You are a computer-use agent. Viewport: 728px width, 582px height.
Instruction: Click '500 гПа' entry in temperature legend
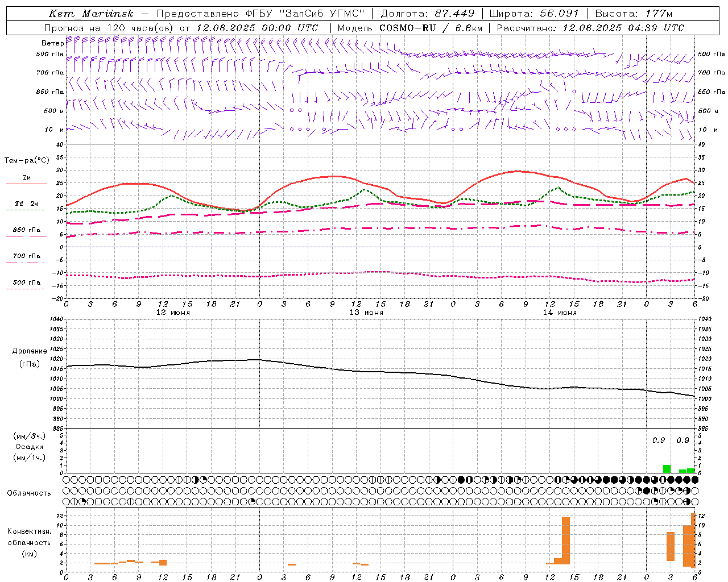tap(27, 282)
